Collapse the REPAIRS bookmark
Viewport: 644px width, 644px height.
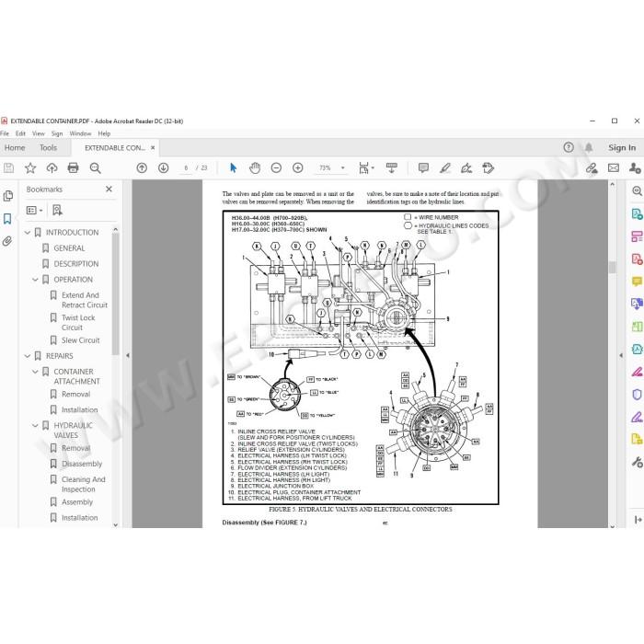[x=28, y=356]
